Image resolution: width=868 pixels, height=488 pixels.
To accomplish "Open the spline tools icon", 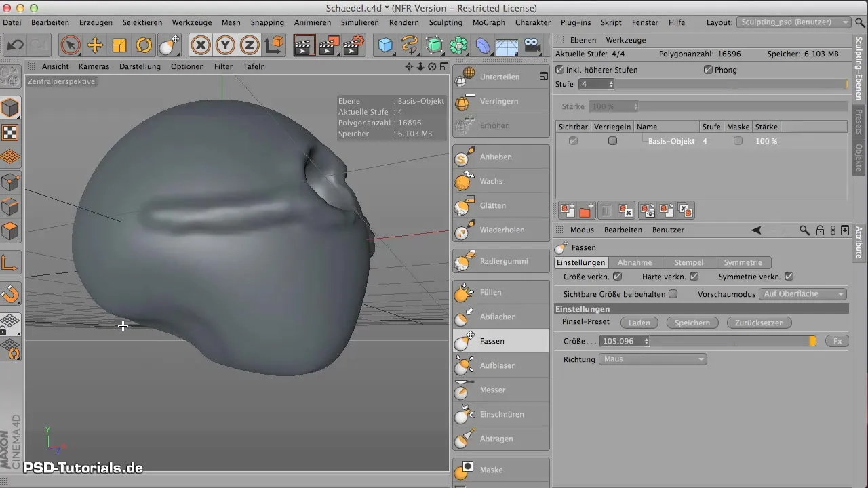I will pos(410,45).
